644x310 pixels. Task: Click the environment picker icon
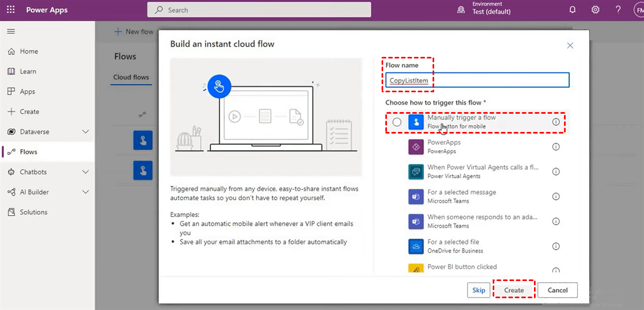(x=461, y=10)
